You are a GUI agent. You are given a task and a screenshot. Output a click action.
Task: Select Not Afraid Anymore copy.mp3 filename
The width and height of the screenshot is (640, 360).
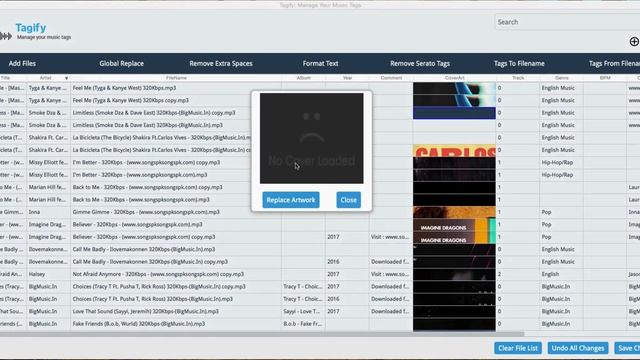(x=158, y=274)
